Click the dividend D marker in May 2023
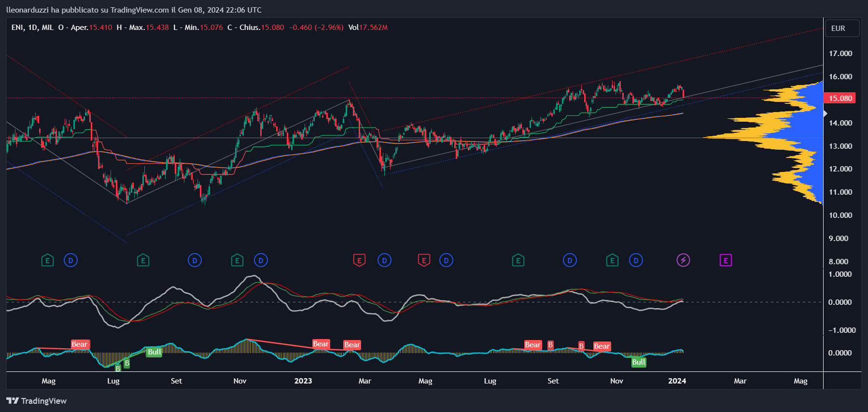The image size is (868, 412). pos(446,261)
